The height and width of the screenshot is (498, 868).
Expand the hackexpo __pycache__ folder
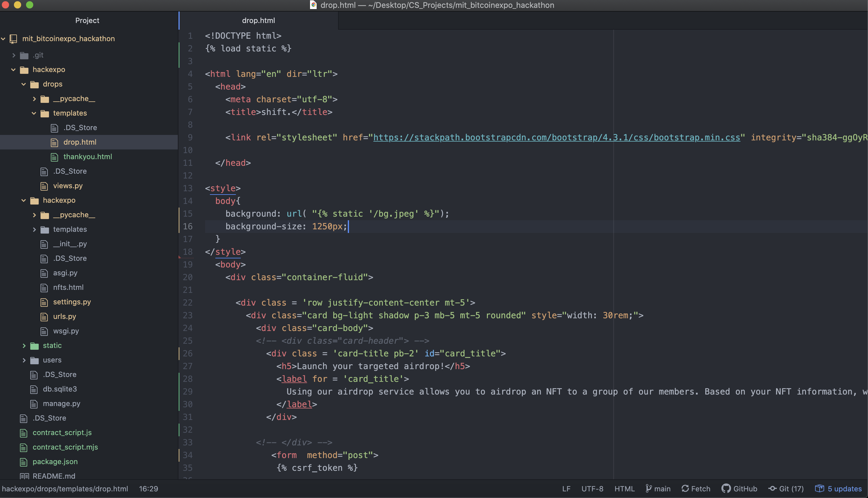tap(34, 215)
